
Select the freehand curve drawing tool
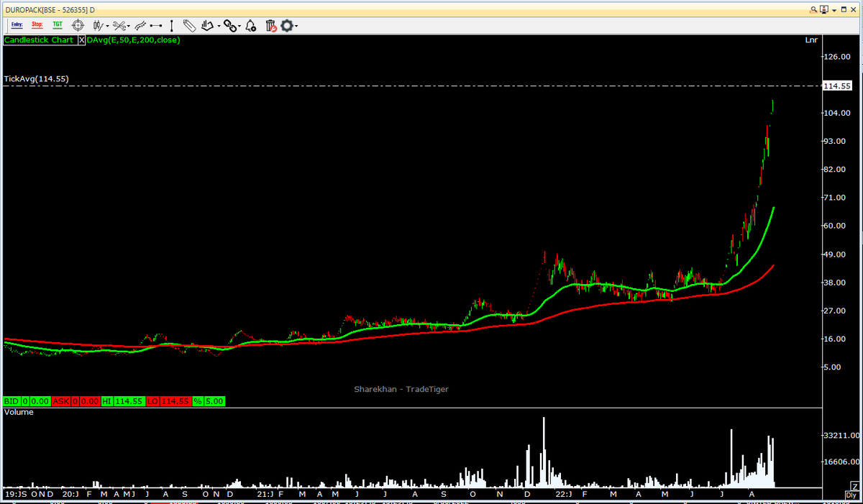pyautogui.click(x=141, y=25)
